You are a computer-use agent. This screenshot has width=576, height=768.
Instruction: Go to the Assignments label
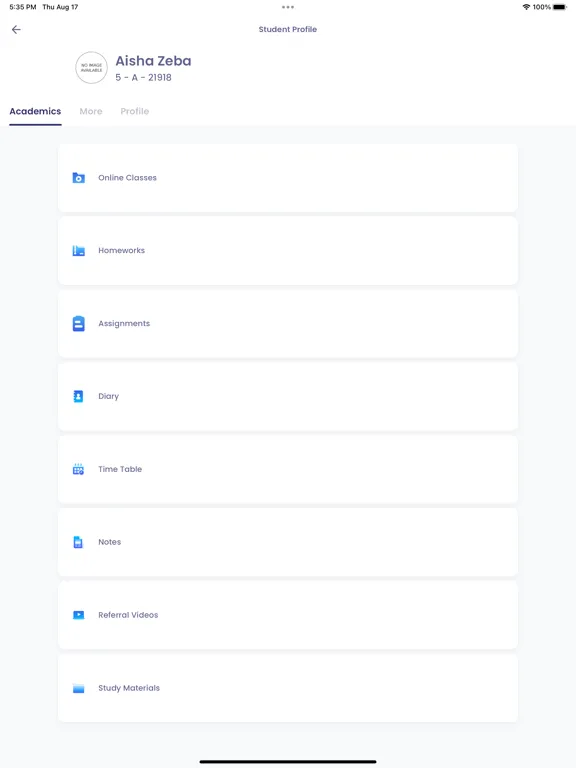(x=124, y=323)
